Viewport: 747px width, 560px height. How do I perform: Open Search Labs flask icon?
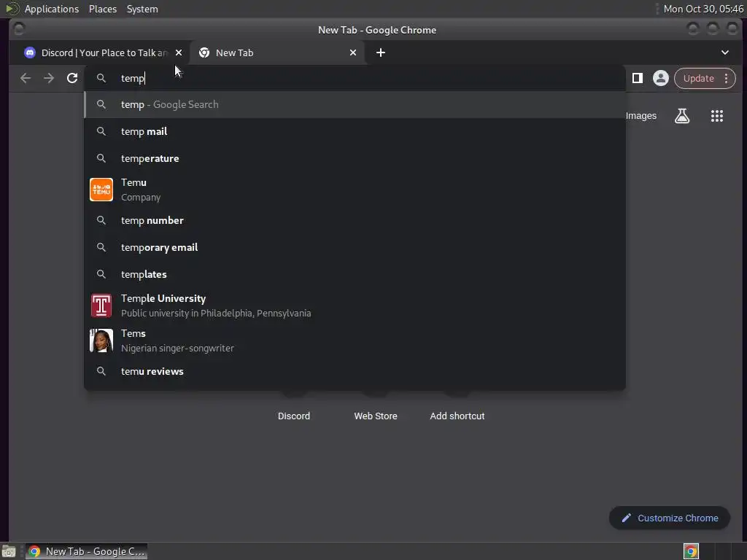(x=682, y=116)
